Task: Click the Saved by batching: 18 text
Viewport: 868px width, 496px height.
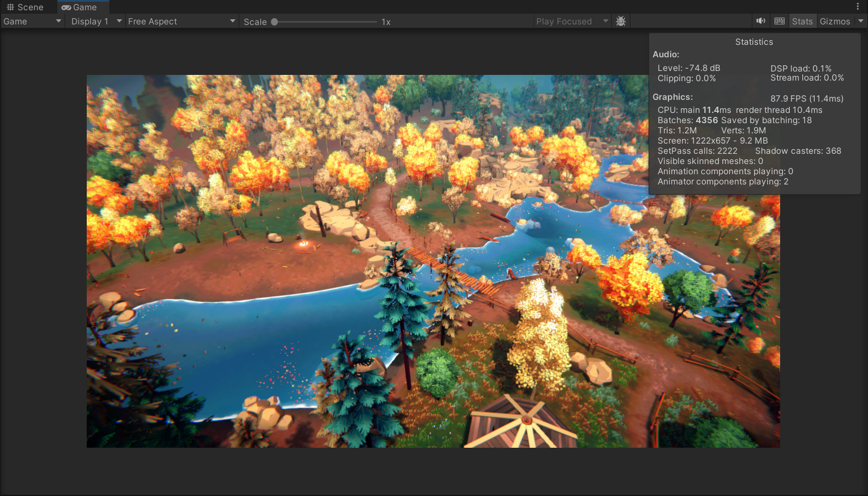Action: [767, 120]
